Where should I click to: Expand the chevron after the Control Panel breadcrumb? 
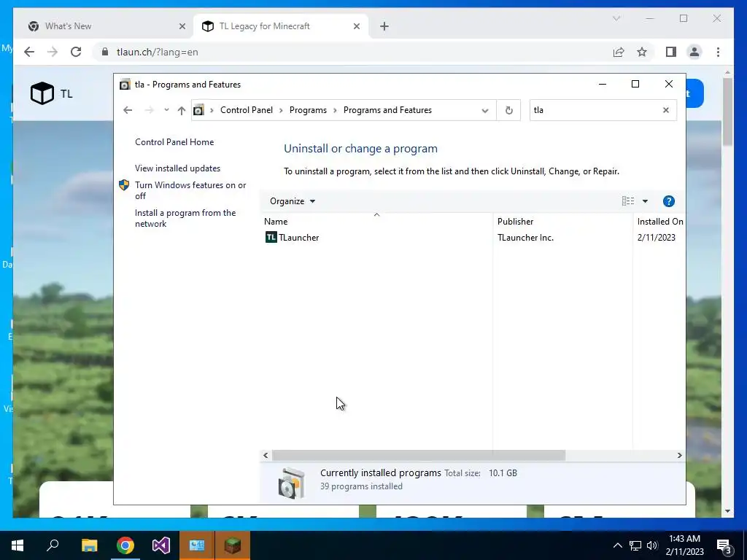[x=281, y=111]
